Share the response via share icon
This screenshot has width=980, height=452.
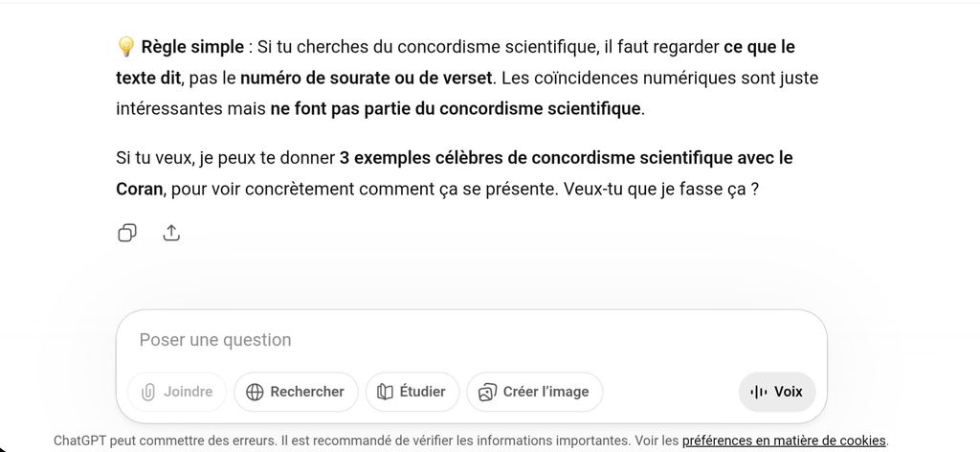[x=171, y=233]
